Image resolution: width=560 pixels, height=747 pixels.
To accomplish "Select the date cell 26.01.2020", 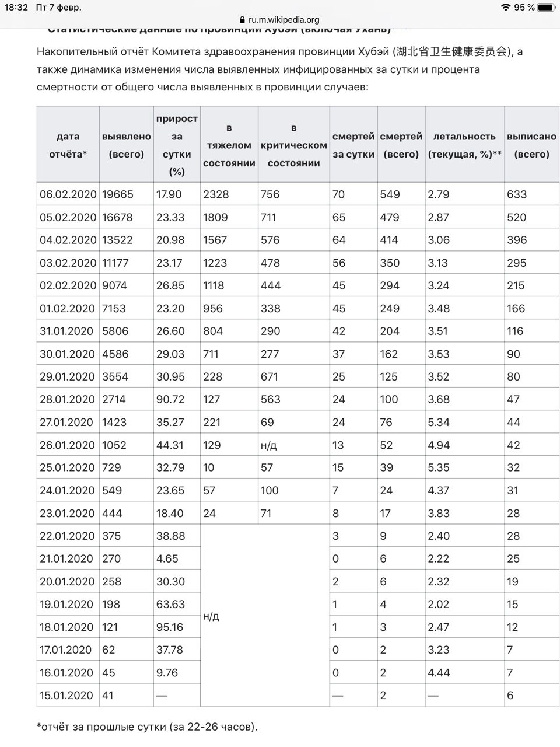I will tap(67, 445).
